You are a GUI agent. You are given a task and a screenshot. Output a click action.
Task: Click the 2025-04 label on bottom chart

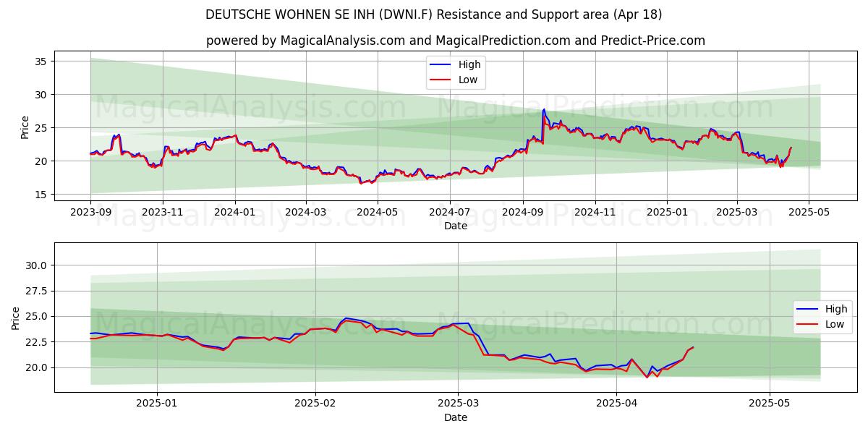[x=616, y=404]
